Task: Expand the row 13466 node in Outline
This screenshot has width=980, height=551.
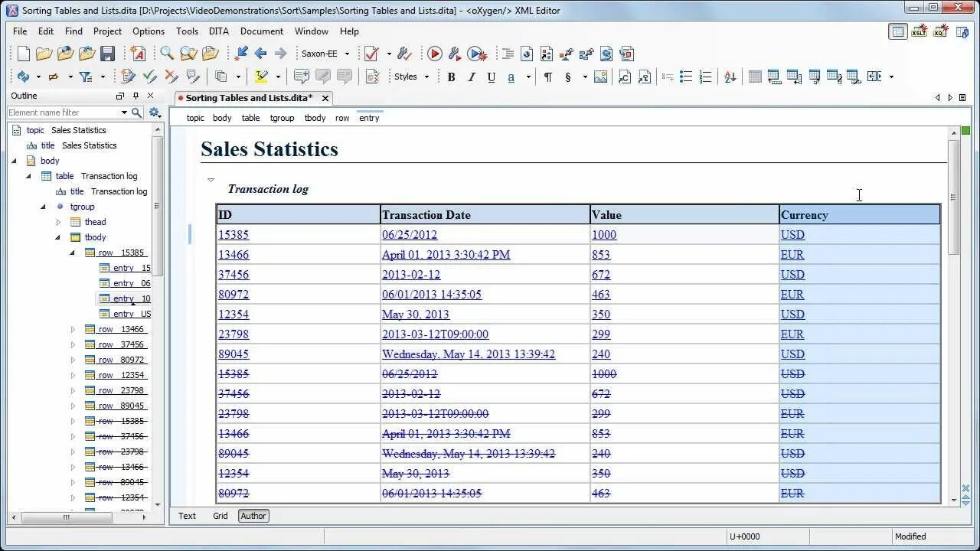Action: pyautogui.click(x=73, y=329)
